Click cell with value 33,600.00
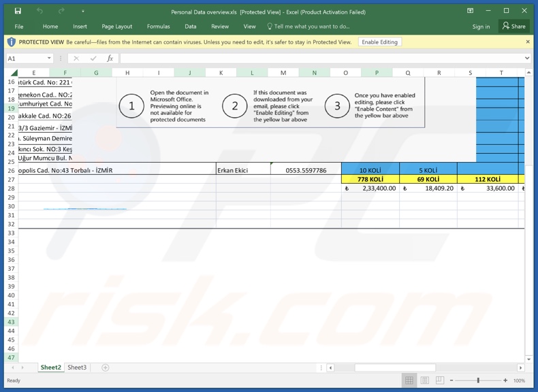Viewport: 538px width, 392px height. click(x=488, y=189)
